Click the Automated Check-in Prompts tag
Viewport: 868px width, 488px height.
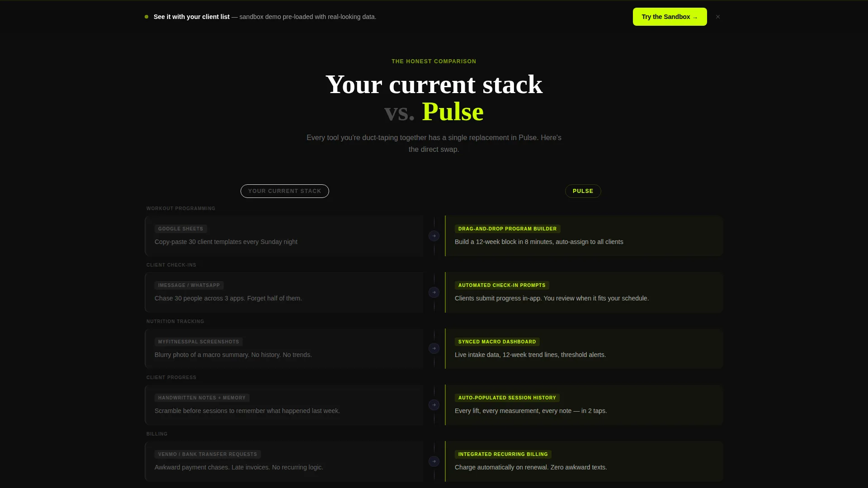click(x=502, y=286)
